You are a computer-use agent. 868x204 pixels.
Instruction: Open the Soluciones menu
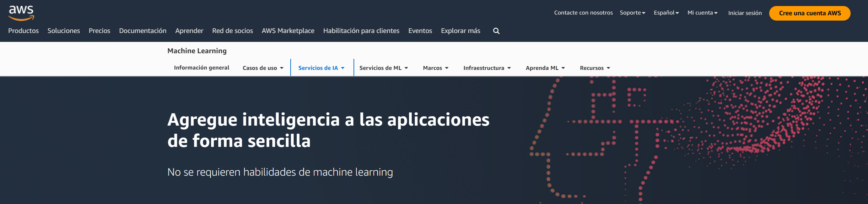point(64,31)
